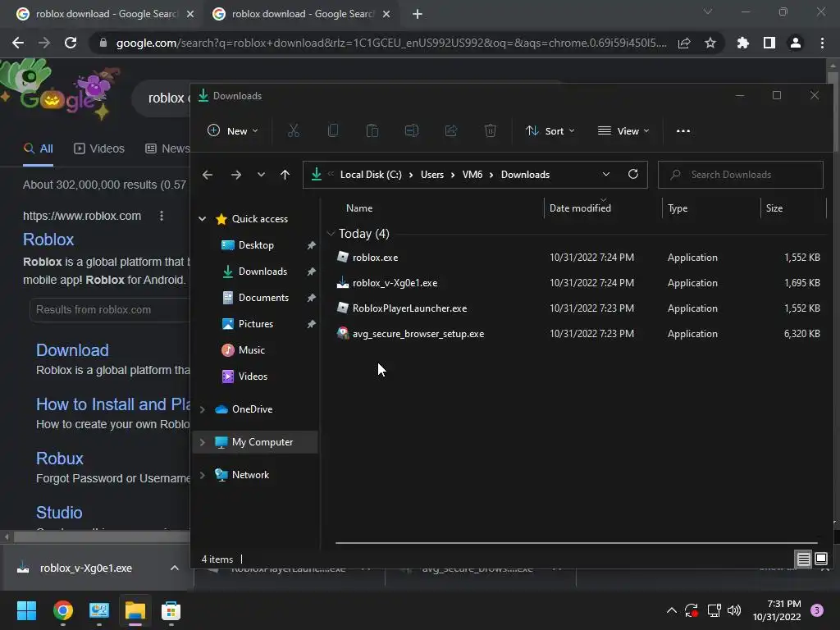Collapse the Today (4) group
This screenshot has height=630, width=840.
pos(331,234)
